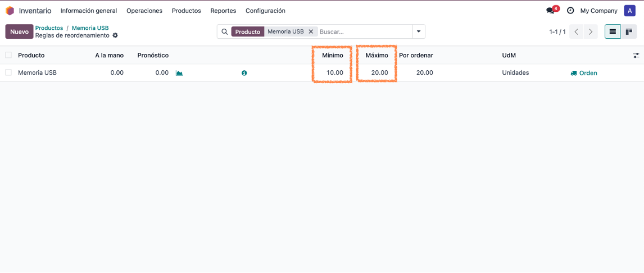Remove the Memoria USB search filter

tap(311, 31)
